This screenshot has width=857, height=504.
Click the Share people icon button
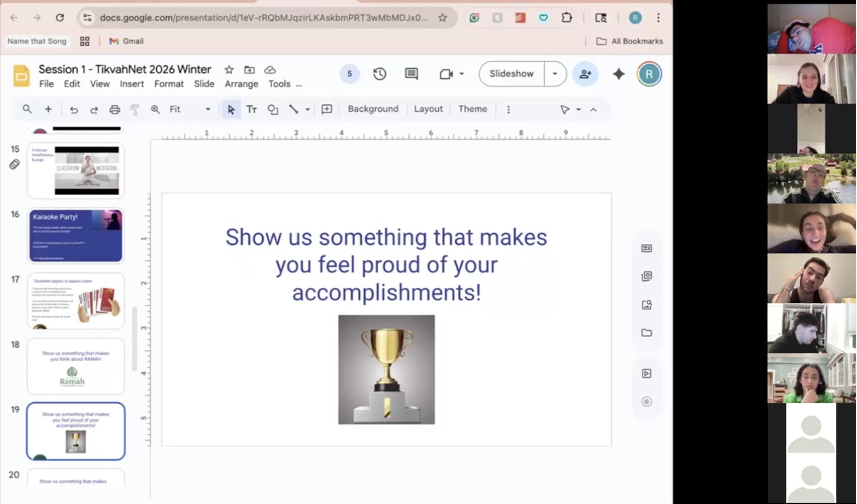click(x=585, y=74)
